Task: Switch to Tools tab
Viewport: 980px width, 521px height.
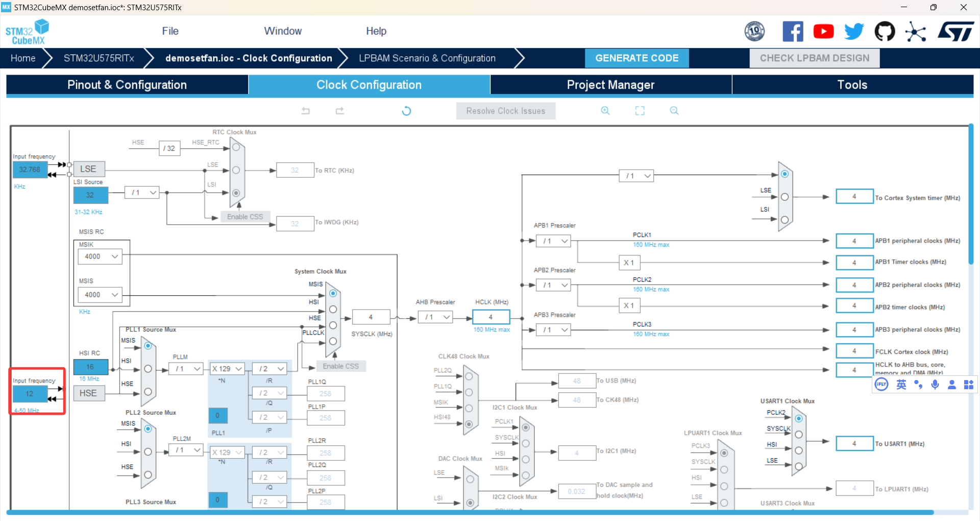Action: 852,85
